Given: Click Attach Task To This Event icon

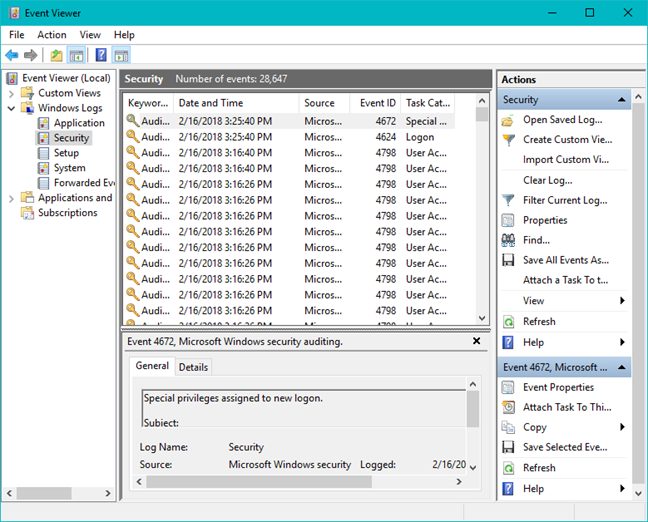Looking at the screenshot, I should tap(508, 407).
